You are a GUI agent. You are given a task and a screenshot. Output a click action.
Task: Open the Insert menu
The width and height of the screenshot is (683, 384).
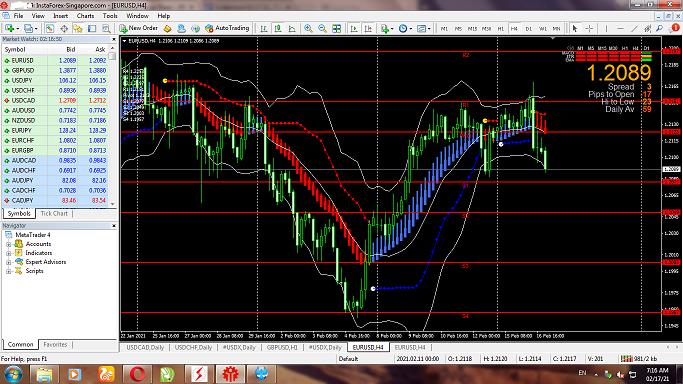61,16
